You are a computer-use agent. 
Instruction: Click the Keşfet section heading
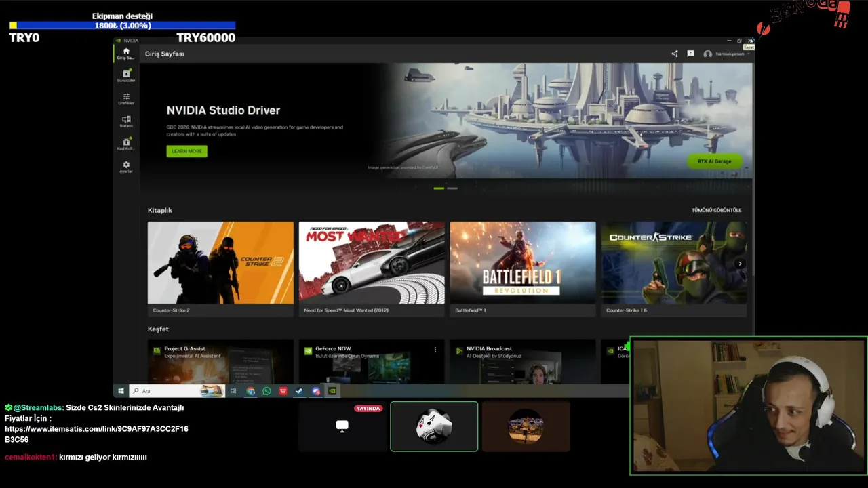click(x=158, y=329)
